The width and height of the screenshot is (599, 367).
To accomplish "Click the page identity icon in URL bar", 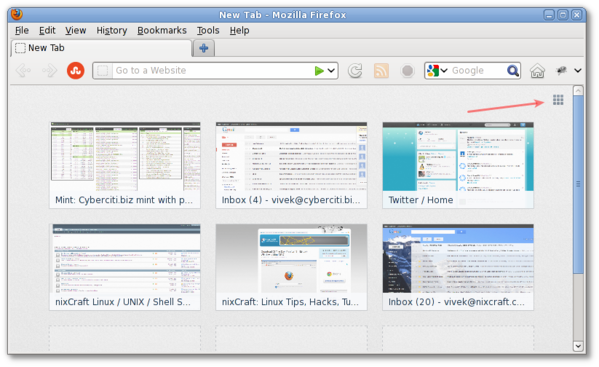I will click(102, 71).
